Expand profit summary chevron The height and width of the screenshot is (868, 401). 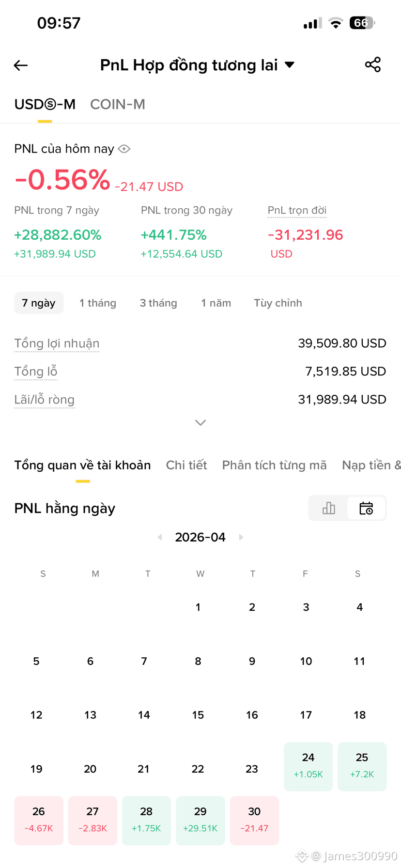point(200,423)
